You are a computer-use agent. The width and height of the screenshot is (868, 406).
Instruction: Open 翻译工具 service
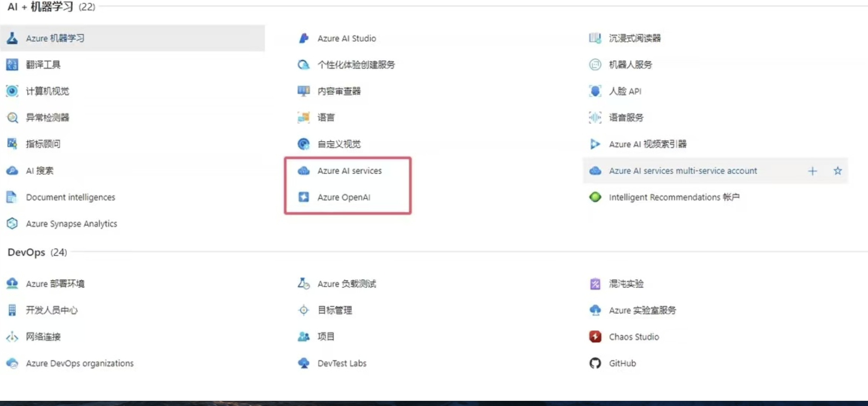point(43,65)
